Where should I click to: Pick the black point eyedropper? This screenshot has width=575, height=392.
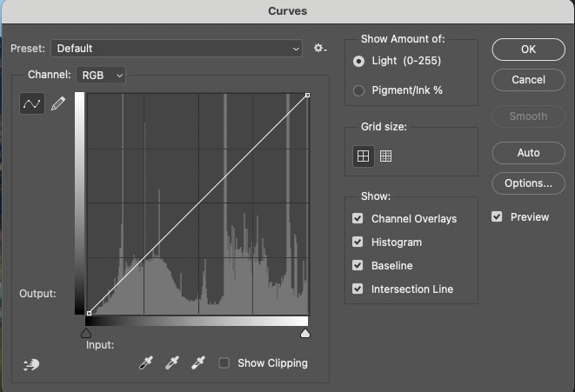tap(146, 362)
